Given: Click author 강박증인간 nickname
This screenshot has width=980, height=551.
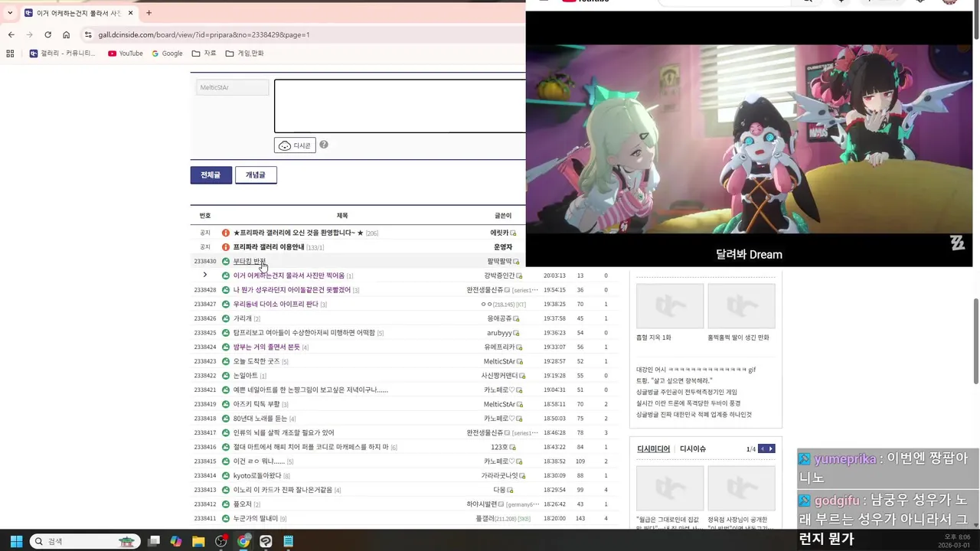Looking at the screenshot, I should click(x=499, y=275).
